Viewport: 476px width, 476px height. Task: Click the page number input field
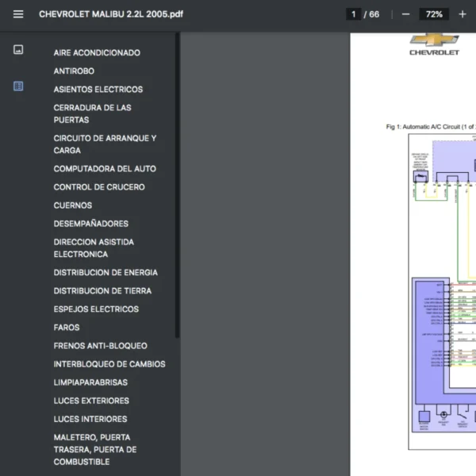coord(352,14)
